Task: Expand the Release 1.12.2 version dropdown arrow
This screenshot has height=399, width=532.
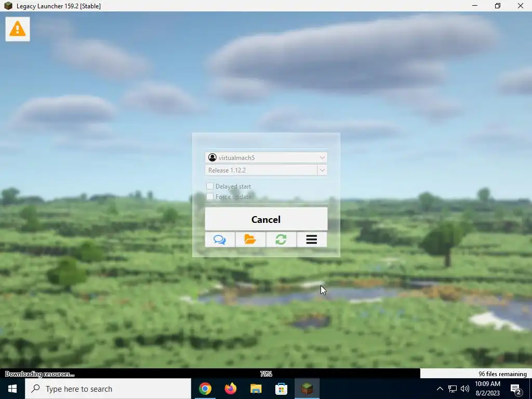Action: [322, 170]
